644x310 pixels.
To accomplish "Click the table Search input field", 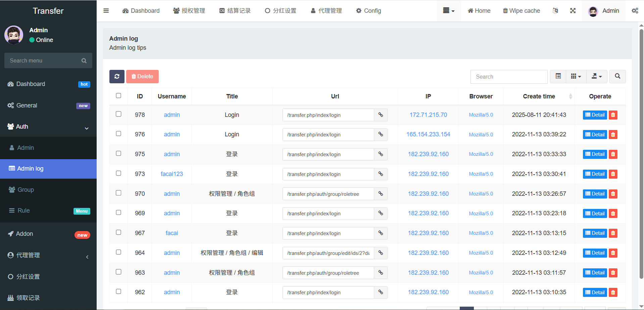I will pos(509,77).
